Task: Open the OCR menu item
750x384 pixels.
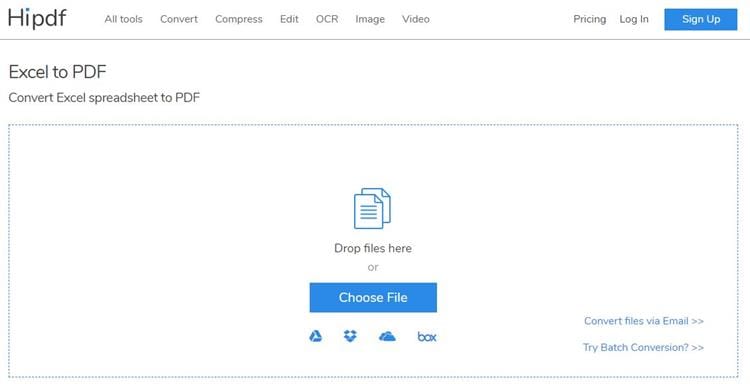Action: pos(327,19)
